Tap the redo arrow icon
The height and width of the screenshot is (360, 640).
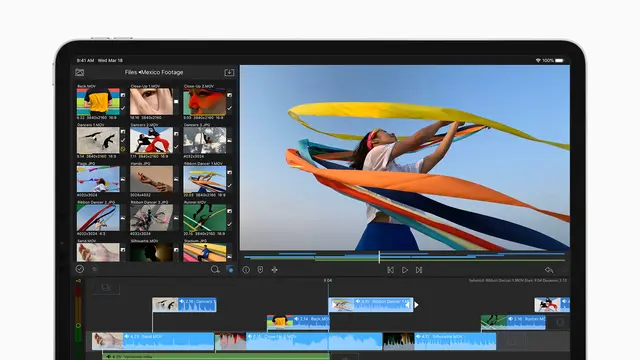pos(564,270)
